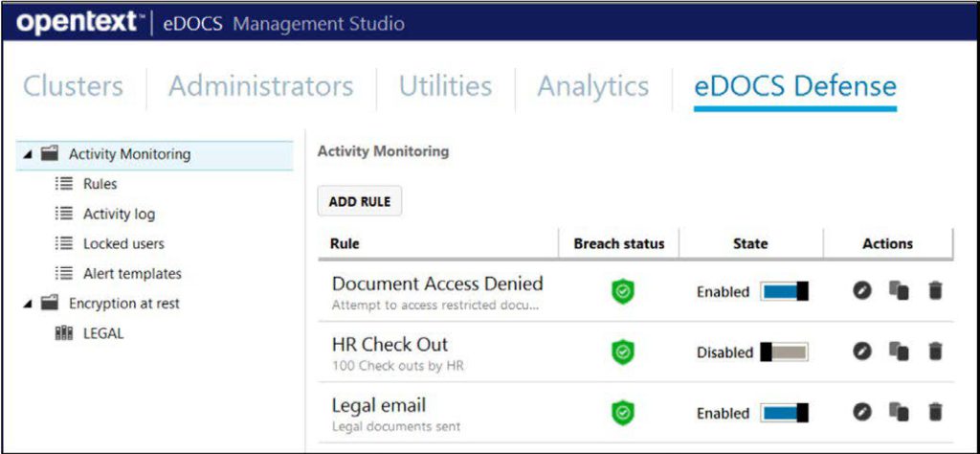
Task: Click the Breach status column header
Action: 619,244
